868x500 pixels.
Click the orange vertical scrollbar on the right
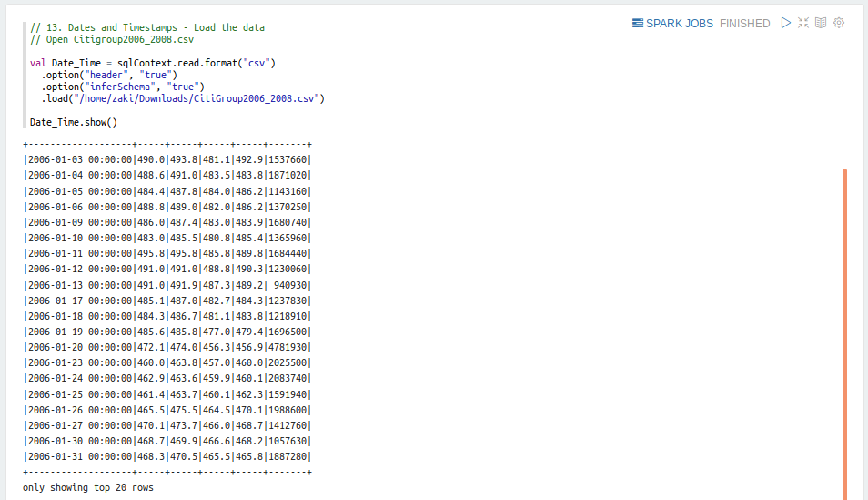(844, 334)
